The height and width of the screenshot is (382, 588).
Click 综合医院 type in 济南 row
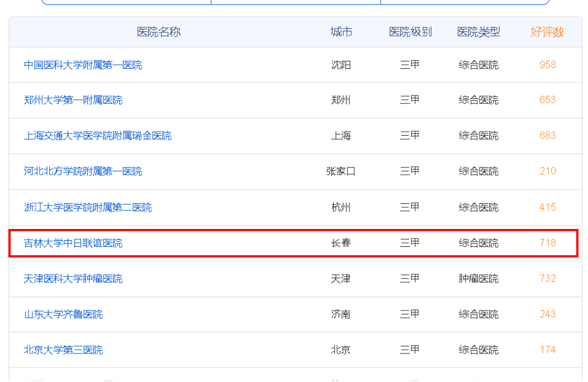[x=478, y=314]
